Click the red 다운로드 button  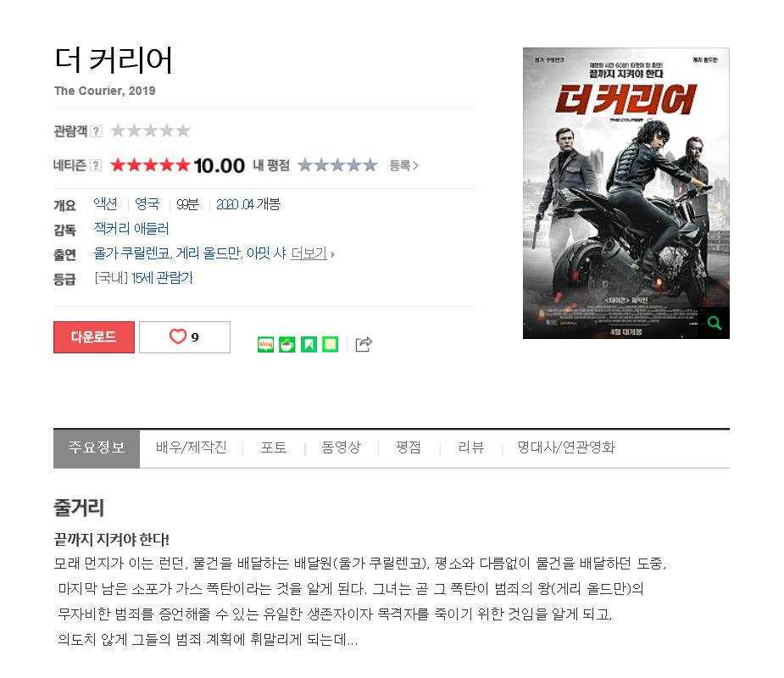click(94, 337)
